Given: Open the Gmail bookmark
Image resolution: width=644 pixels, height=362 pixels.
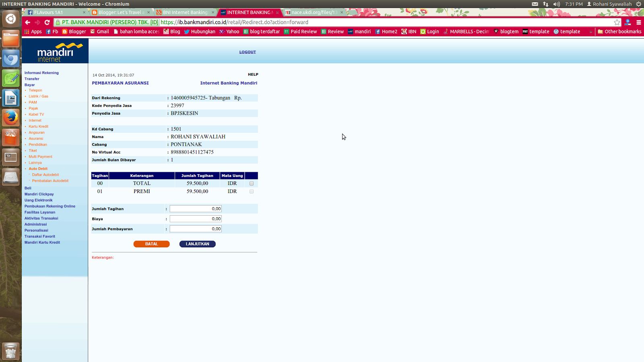Looking at the screenshot, I should click(x=99, y=31).
